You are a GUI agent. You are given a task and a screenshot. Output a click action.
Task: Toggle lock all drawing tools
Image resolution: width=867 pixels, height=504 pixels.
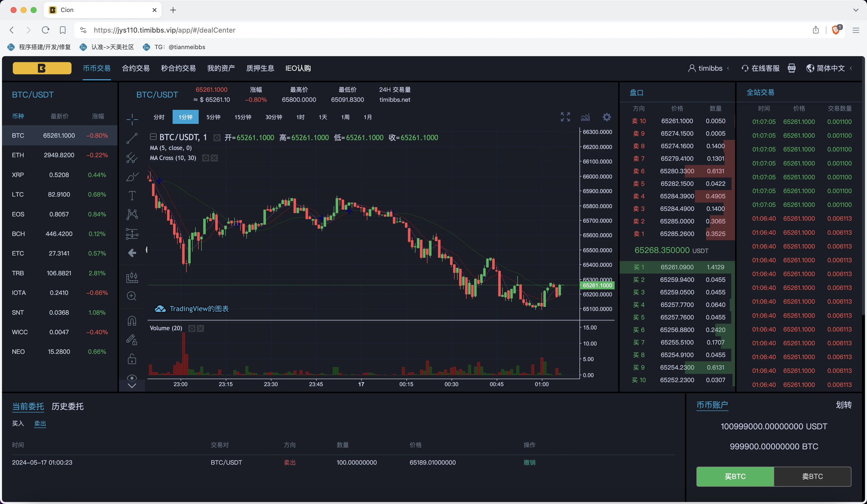point(132,359)
